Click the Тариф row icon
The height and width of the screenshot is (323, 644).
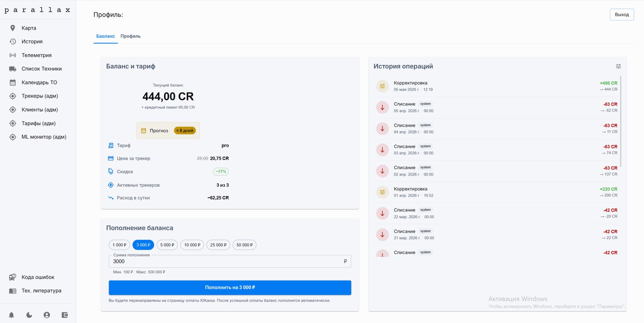coord(111,146)
